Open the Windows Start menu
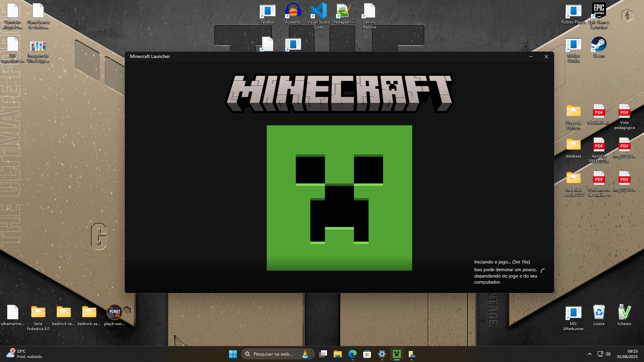 (x=233, y=354)
